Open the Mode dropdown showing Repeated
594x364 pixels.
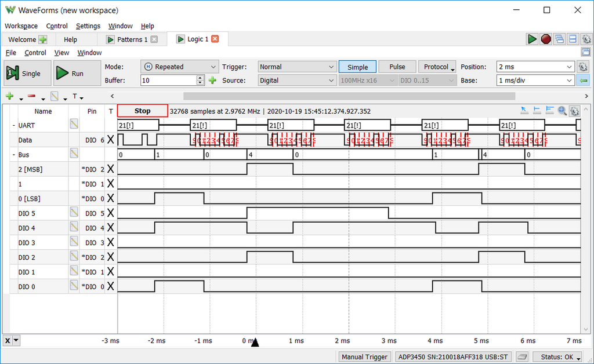pyautogui.click(x=179, y=67)
